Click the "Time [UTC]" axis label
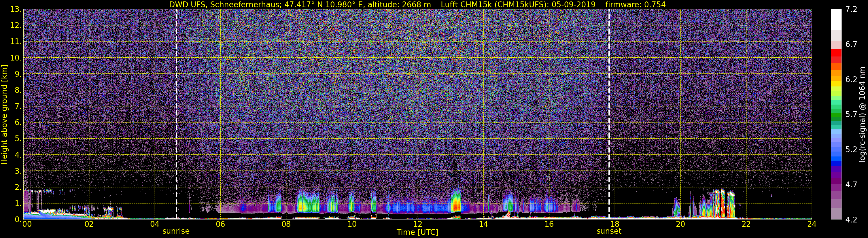The image size is (868, 238). (417, 232)
